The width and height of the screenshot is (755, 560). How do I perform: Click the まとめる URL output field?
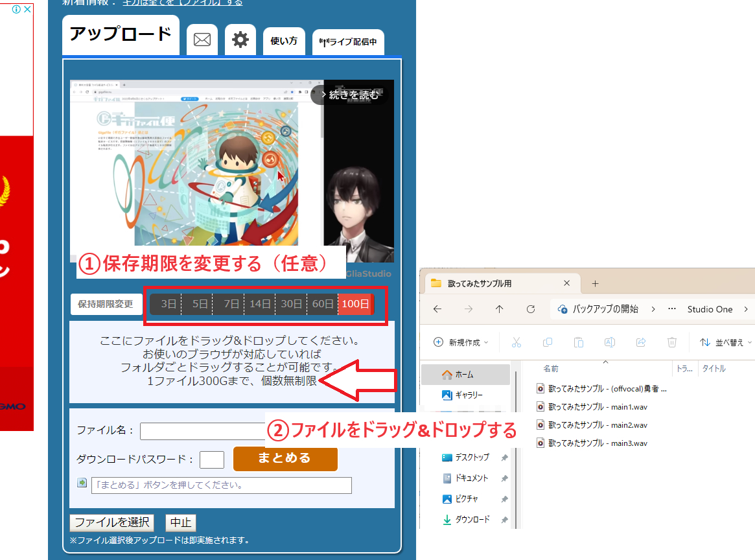click(x=222, y=485)
